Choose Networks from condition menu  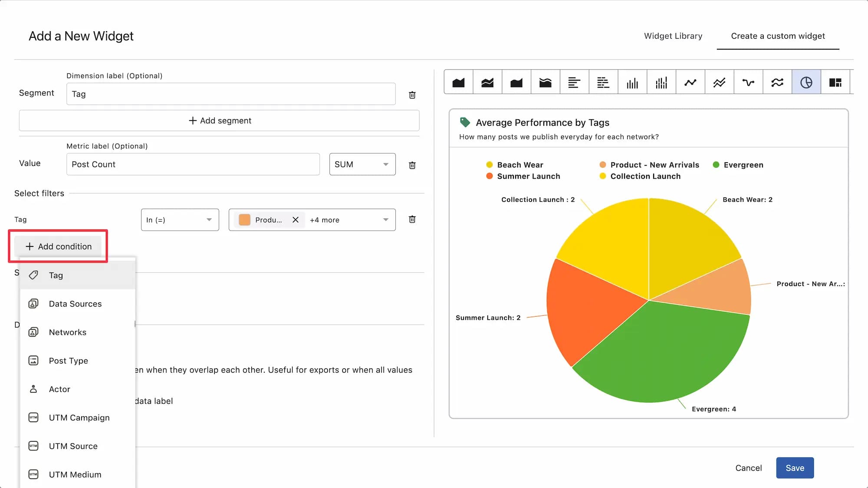point(68,332)
